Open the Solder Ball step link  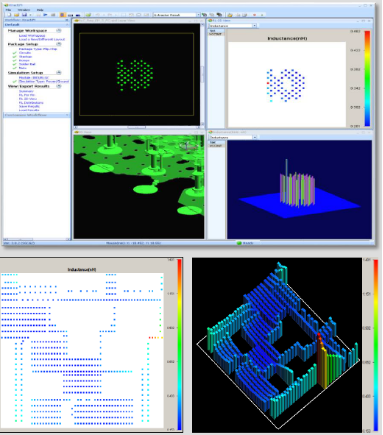click(27, 64)
